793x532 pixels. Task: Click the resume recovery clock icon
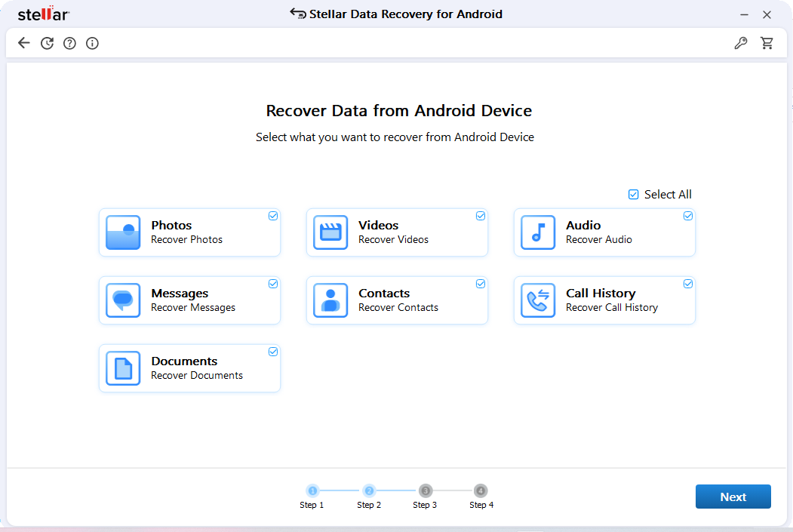[47, 43]
